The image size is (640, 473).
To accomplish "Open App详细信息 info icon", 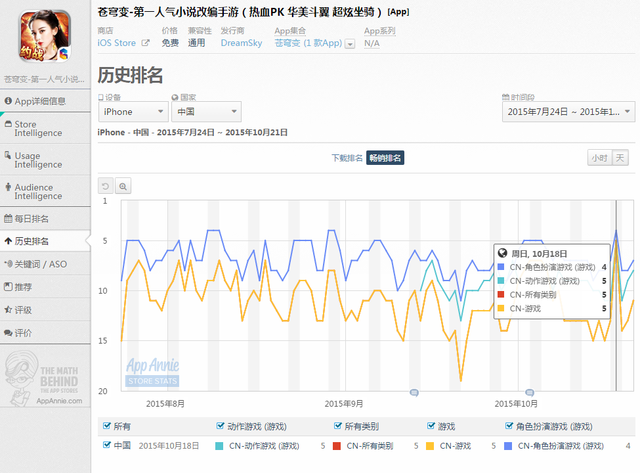I will pos(8,101).
